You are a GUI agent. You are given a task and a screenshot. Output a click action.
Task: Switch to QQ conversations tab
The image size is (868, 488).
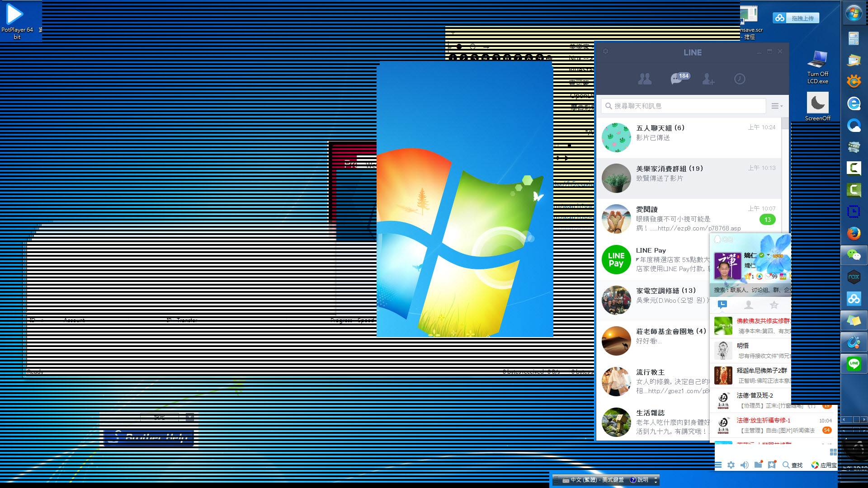(x=722, y=305)
